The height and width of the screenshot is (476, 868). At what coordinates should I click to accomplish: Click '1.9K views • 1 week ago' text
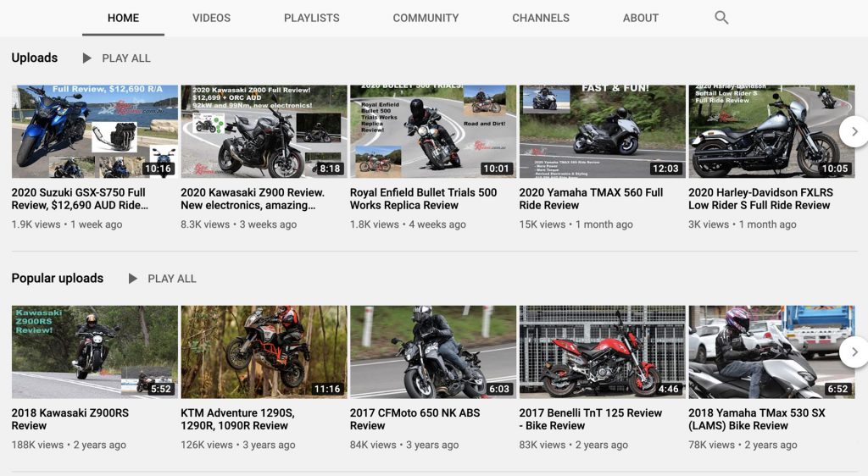(x=66, y=224)
